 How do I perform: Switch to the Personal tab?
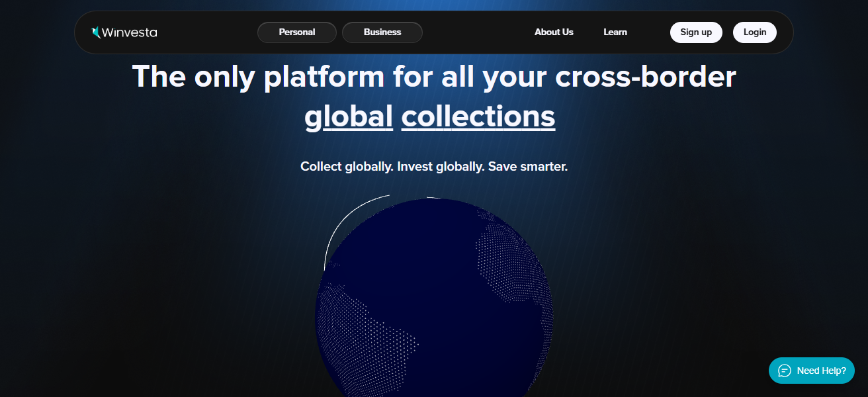tap(297, 32)
